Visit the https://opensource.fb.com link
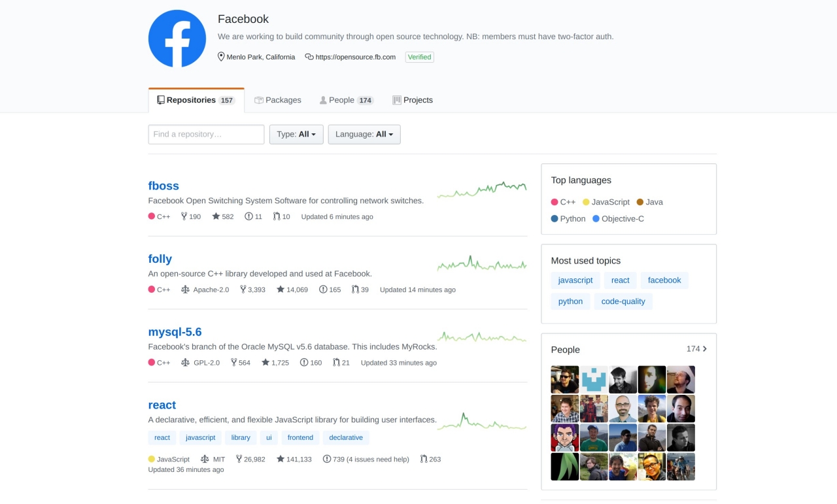837x504 pixels. click(x=356, y=57)
